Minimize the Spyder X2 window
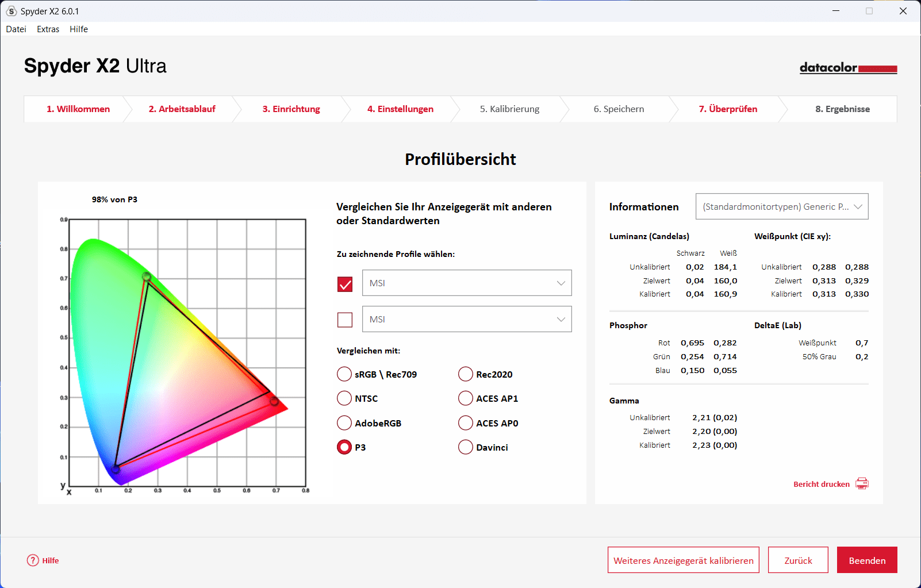This screenshot has width=921, height=588. (x=836, y=11)
